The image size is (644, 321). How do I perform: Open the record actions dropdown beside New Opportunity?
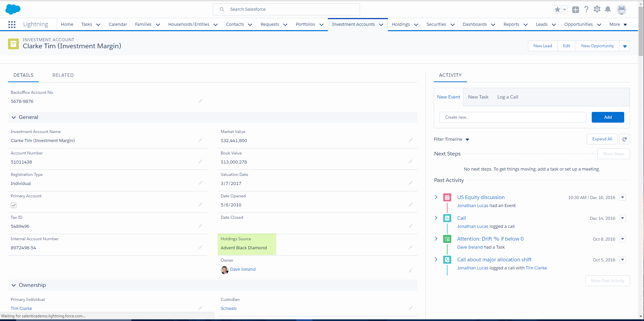click(x=625, y=46)
